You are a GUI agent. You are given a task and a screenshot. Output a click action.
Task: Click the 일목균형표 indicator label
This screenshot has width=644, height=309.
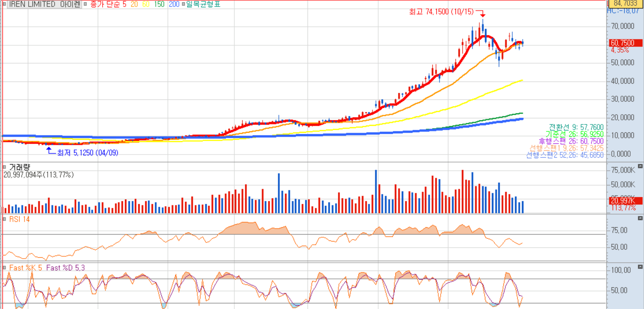pyautogui.click(x=203, y=4)
